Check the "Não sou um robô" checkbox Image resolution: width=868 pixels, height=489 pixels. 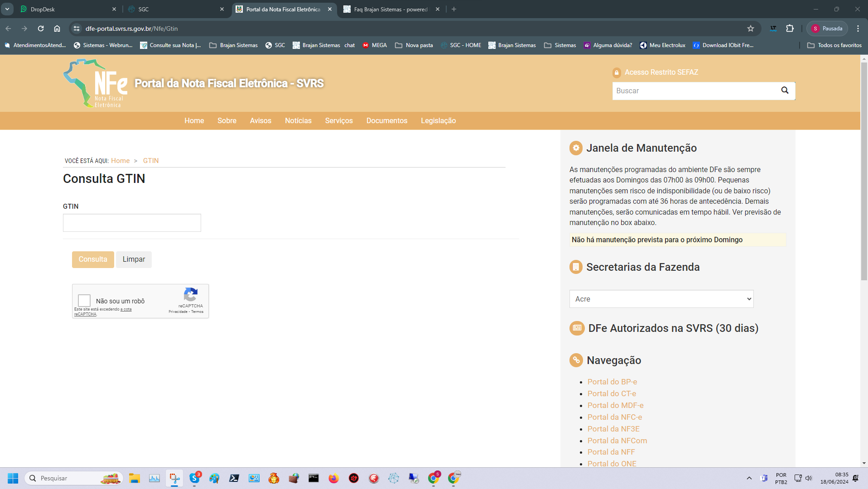tap(84, 301)
